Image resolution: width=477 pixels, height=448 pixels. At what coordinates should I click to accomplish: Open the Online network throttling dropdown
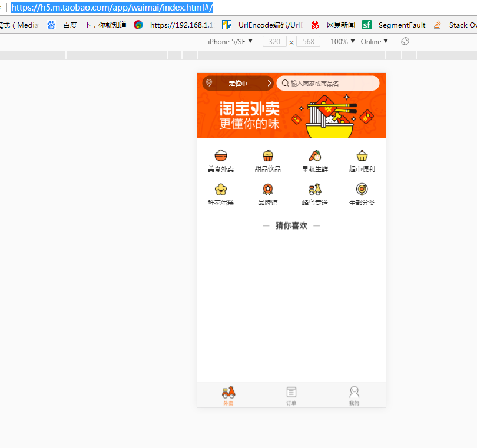pyautogui.click(x=374, y=41)
